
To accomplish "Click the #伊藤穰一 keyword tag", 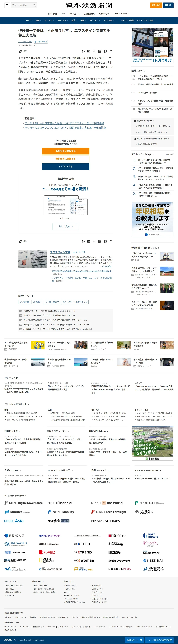I will 37,302.
